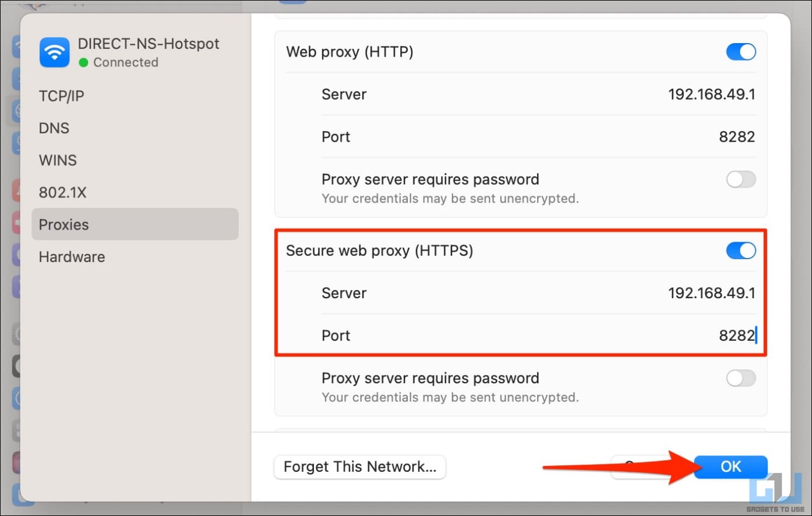This screenshot has height=516, width=812.
Task: Enable password requirement for HTTPS proxy
Action: tap(741, 378)
